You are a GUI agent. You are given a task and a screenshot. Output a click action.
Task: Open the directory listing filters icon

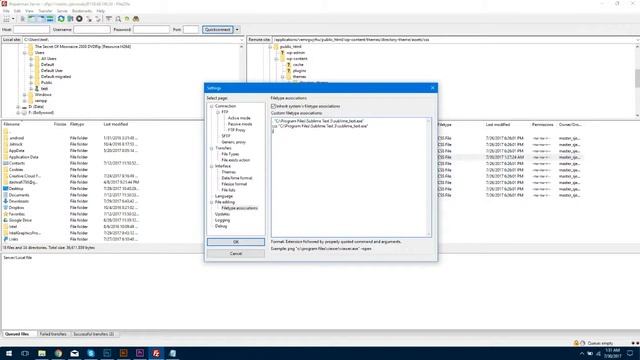(109, 19)
